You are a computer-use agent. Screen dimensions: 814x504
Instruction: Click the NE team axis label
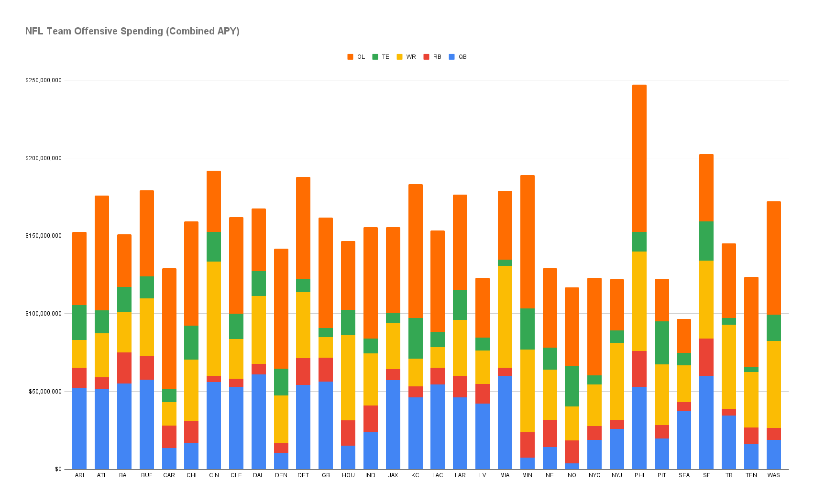click(550, 475)
